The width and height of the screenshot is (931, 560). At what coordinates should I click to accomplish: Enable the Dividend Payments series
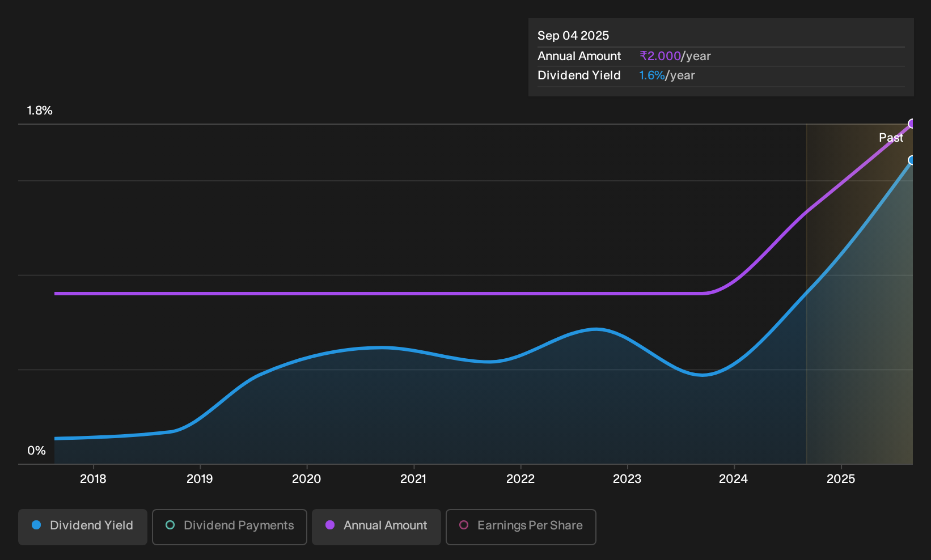pyautogui.click(x=230, y=527)
